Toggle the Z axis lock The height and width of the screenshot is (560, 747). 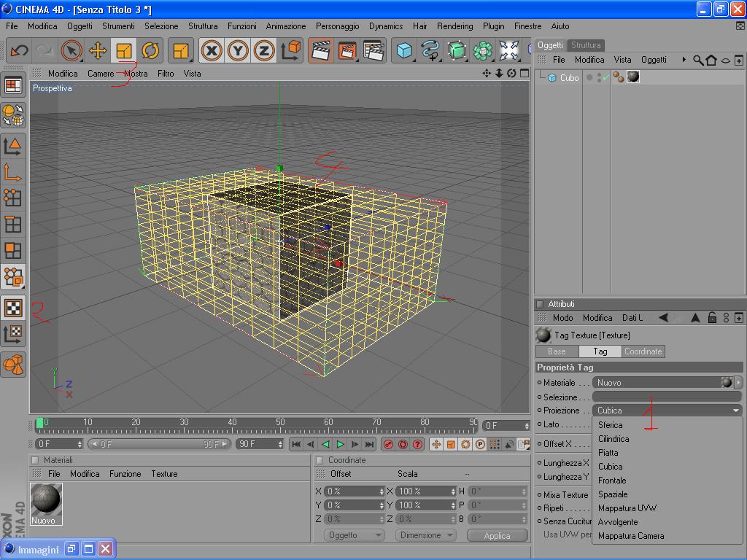pos(264,50)
